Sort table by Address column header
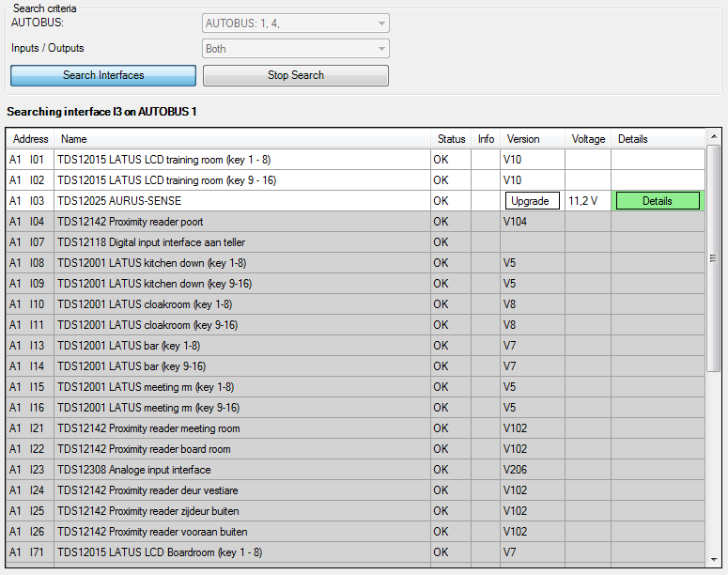 point(31,139)
